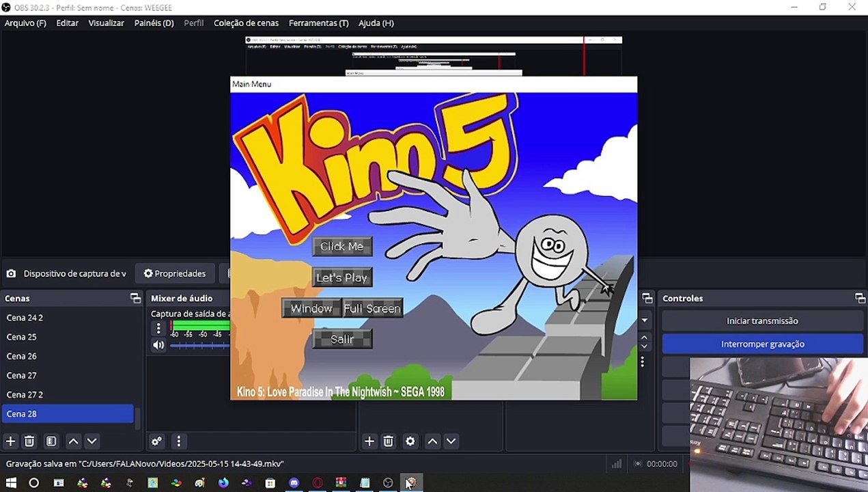This screenshot has height=492, width=868.
Task: Delete selected scene with Cenas trash icon
Action: pos(29,441)
